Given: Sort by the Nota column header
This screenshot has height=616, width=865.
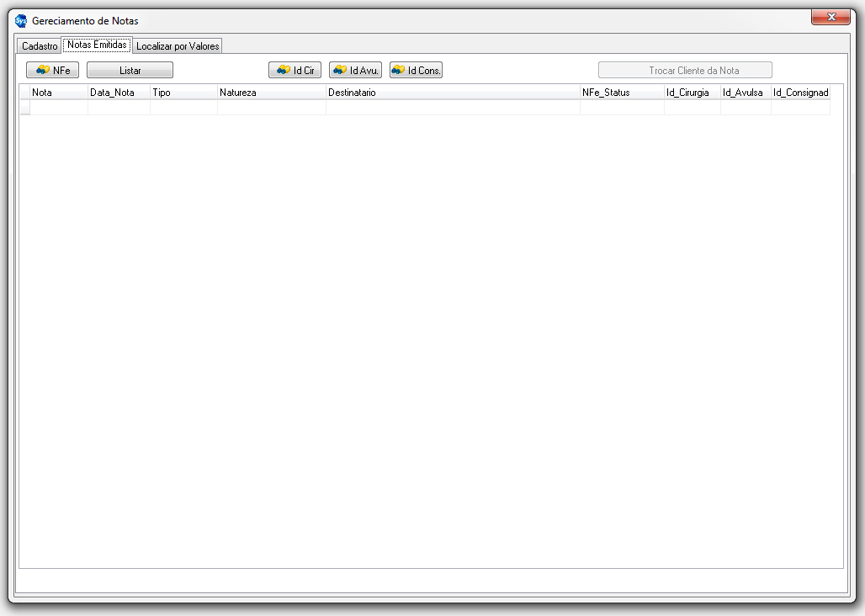Looking at the screenshot, I should pos(59,93).
